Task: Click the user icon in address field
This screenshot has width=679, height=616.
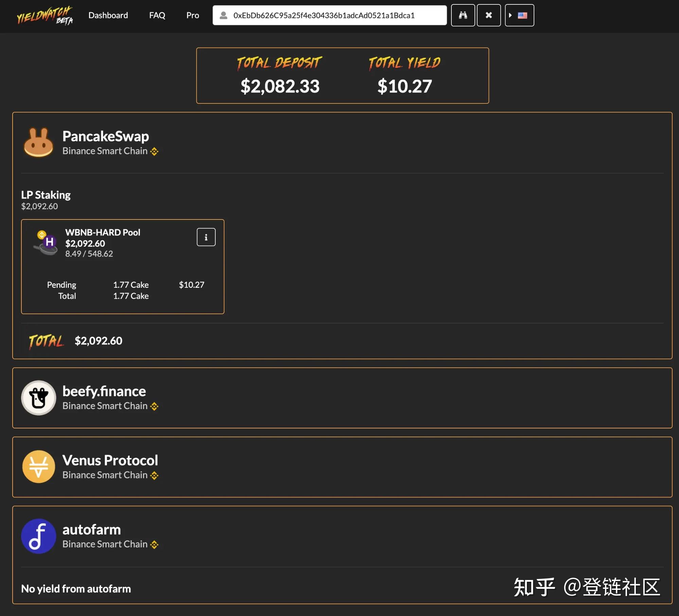Action: point(223,15)
